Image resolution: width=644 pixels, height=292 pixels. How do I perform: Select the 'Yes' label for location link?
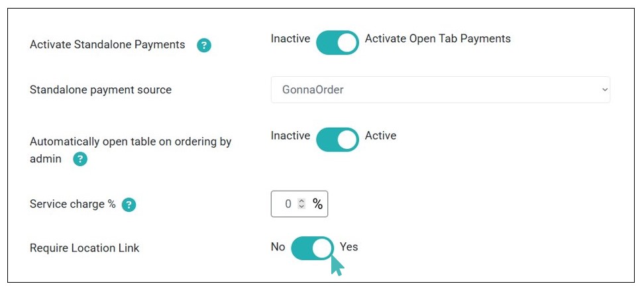(349, 247)
